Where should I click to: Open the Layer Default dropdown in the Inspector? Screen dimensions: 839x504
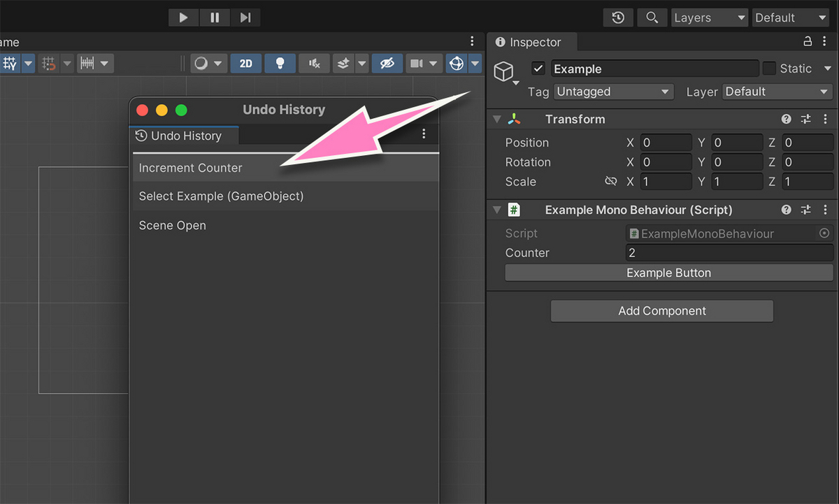[x=777, y=92]
